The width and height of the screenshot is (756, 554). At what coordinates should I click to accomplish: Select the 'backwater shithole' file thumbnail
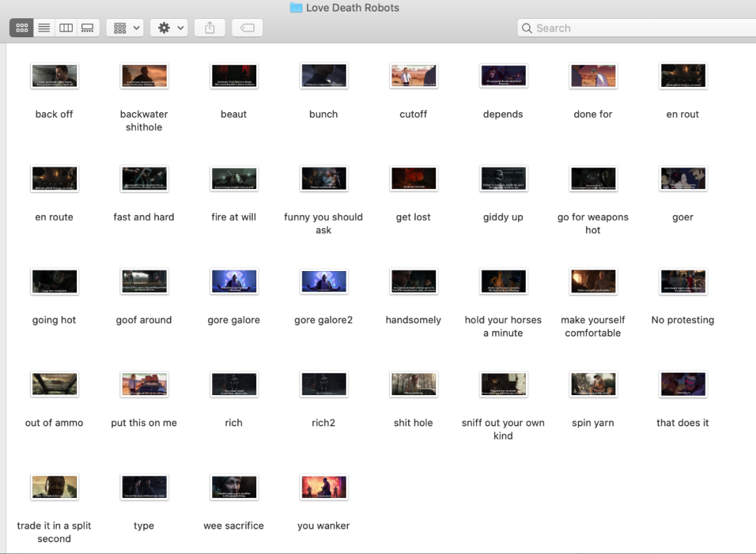tap(144, 76)
